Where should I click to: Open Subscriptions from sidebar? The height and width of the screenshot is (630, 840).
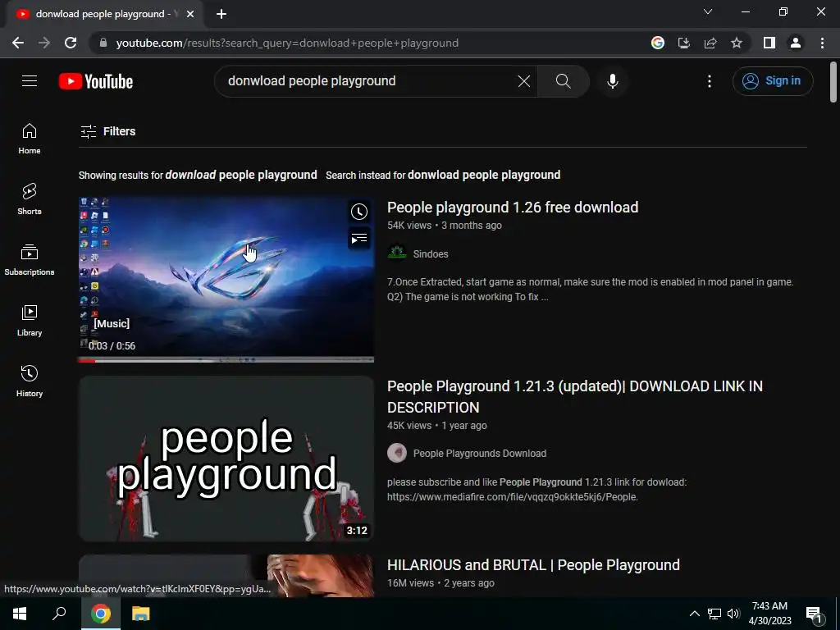click(30, 260)
